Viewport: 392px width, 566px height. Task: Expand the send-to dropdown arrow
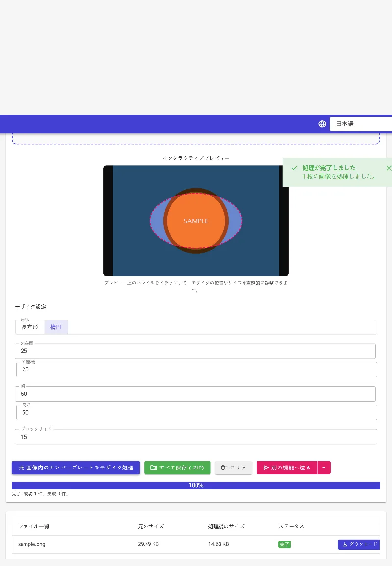[x=324, y=468]
